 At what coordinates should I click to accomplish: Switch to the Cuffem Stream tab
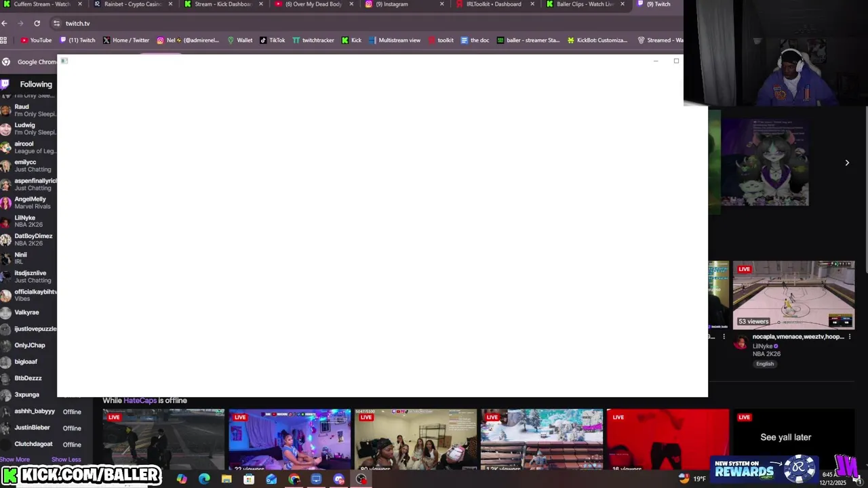[x=41, y=4]
